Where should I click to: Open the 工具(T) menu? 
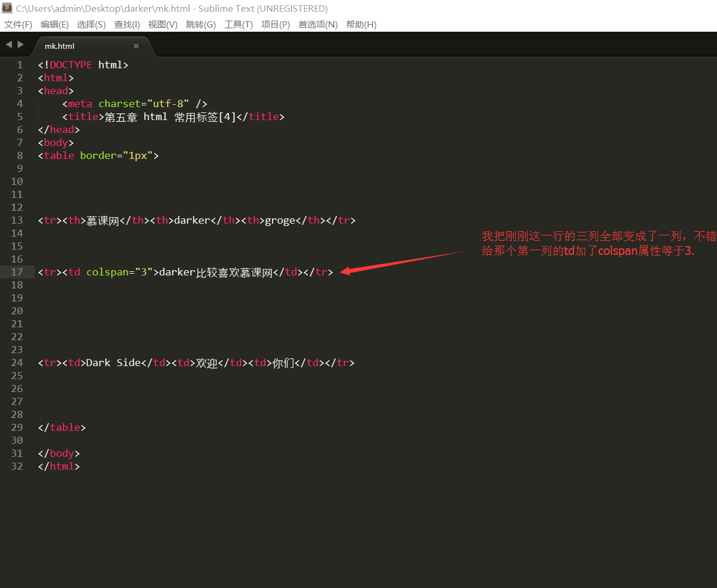(238, 24)
